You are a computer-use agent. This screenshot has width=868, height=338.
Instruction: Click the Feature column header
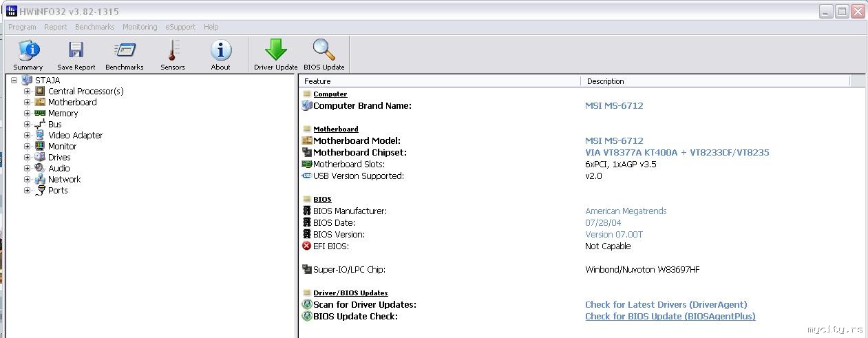[x=441, y=81]
